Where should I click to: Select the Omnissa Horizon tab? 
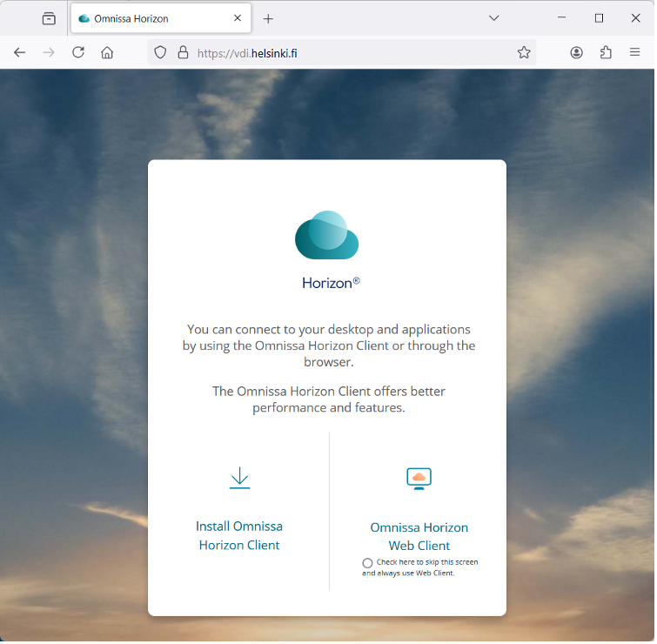pos(161,18)
